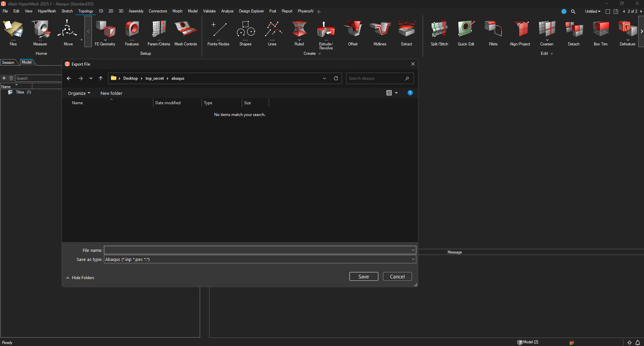Open the Files tool in the ribbon
Image resolution: width=644 pixels, height=346 pixels.
13,33
